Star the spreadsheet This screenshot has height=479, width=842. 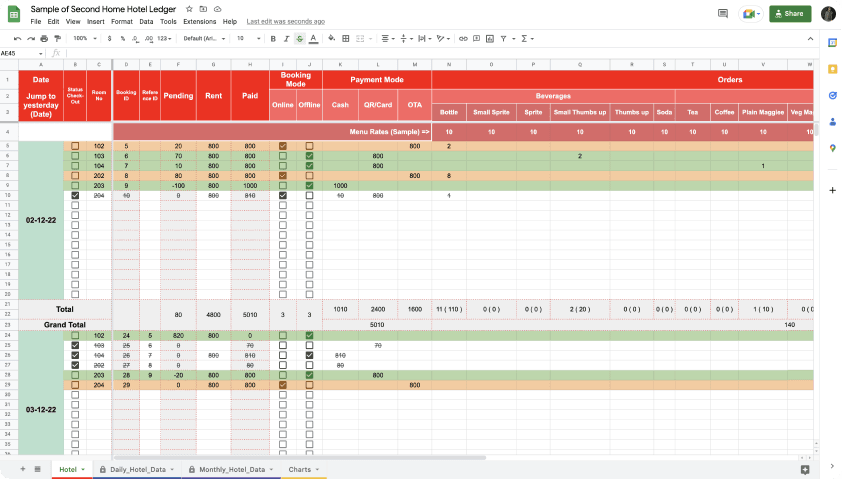189,9
